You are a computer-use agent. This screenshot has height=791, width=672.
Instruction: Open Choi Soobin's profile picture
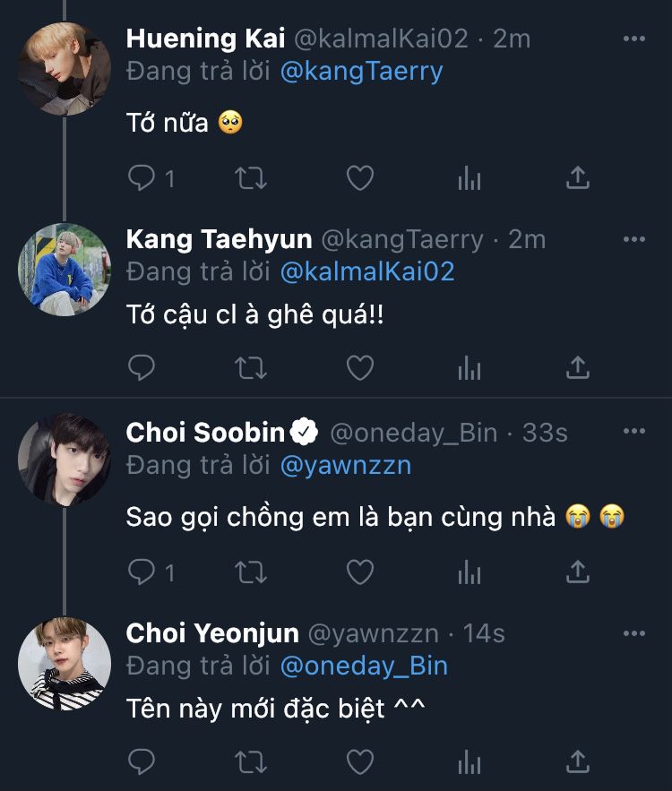64,460
